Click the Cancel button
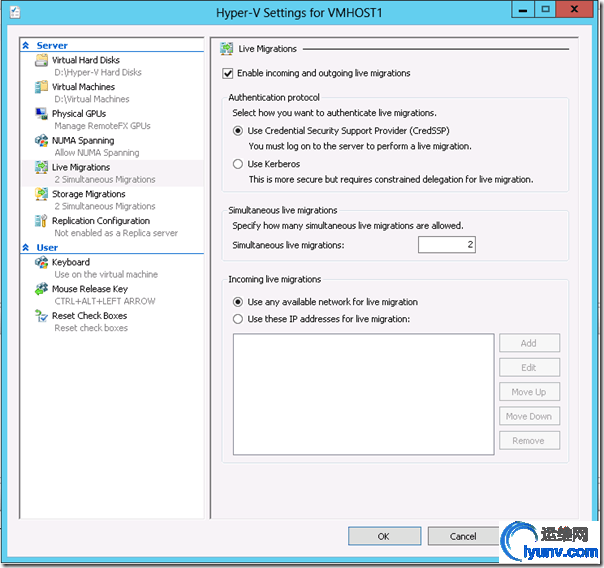The height and width of the screenshot is (568, 604). [x=463, y=536]
